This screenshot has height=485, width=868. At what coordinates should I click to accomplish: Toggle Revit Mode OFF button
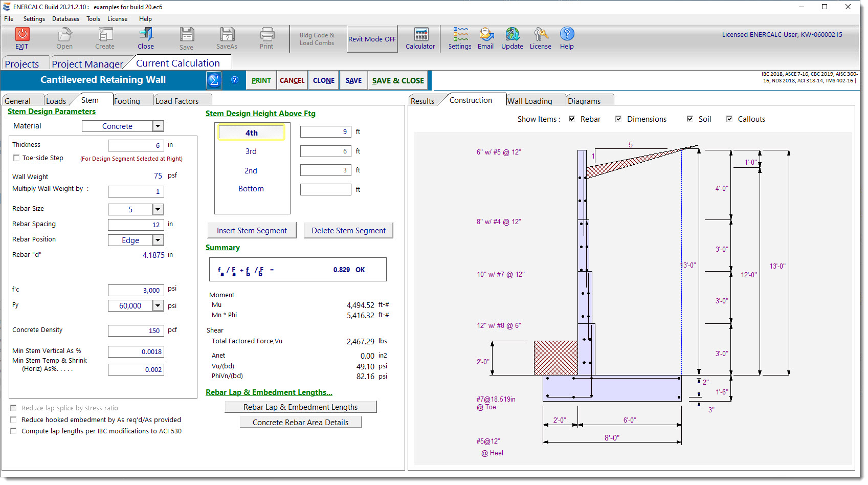tap(372, 39)
